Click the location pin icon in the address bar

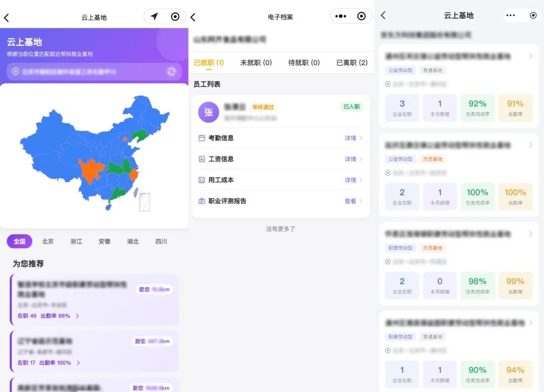[15, 72]
